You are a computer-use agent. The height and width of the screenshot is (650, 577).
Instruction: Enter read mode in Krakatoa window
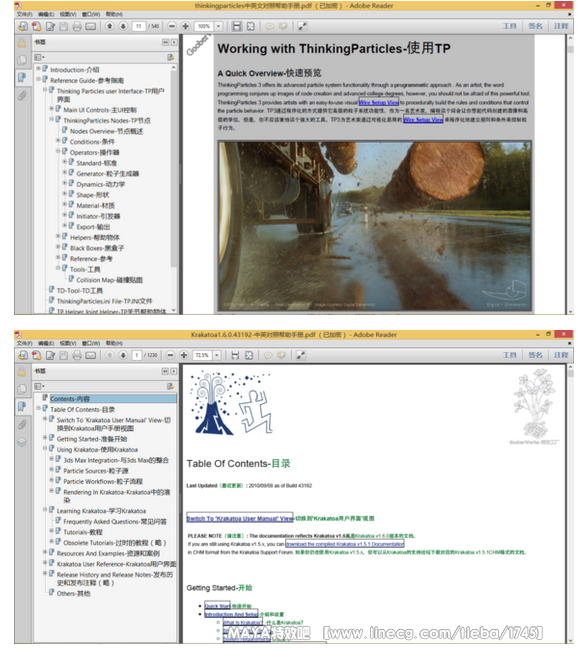pos(301,355)
